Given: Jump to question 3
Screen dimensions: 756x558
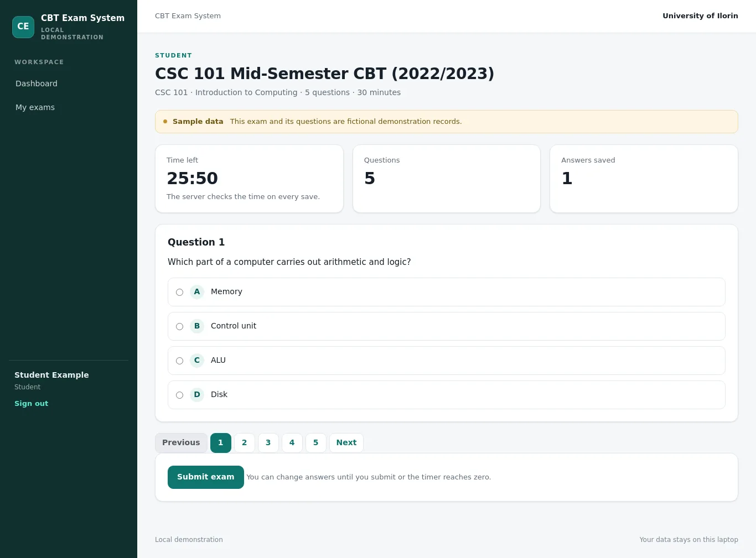Looking at the screenshot, I should [268, 443].
